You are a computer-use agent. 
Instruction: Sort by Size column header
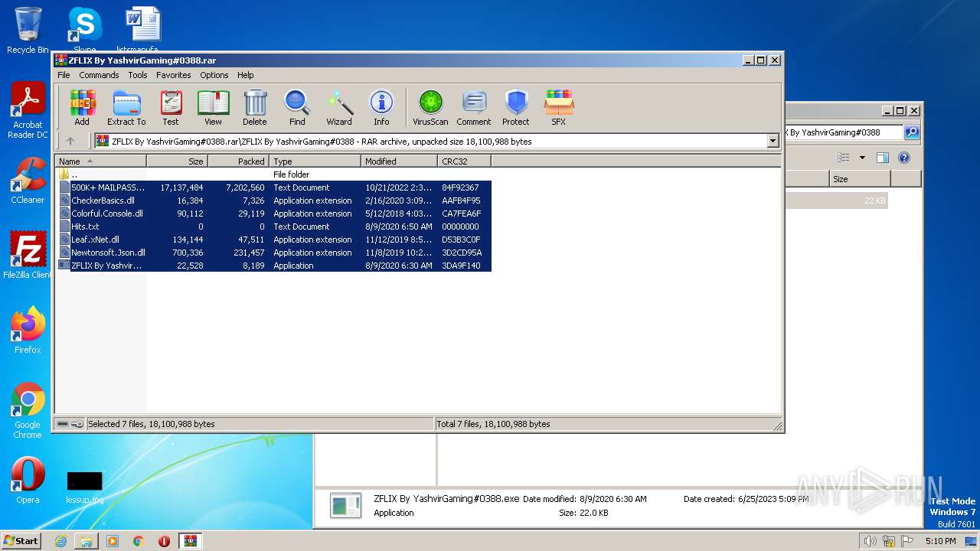click(x=177, y=161)
